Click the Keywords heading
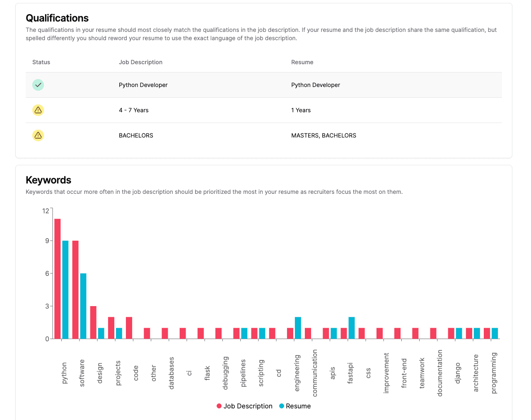 [x=48, y=180]
